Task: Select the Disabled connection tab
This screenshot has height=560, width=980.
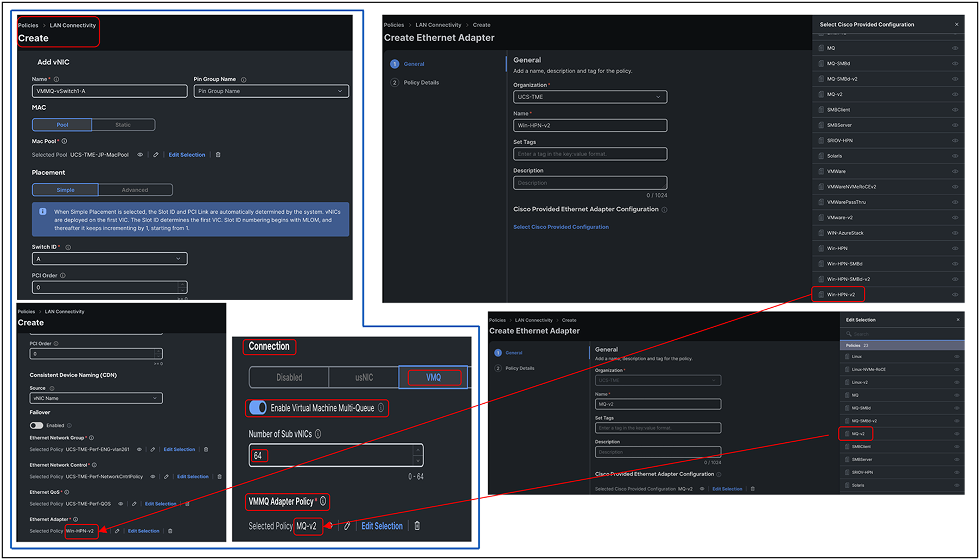Action: [x=289, y=378]
